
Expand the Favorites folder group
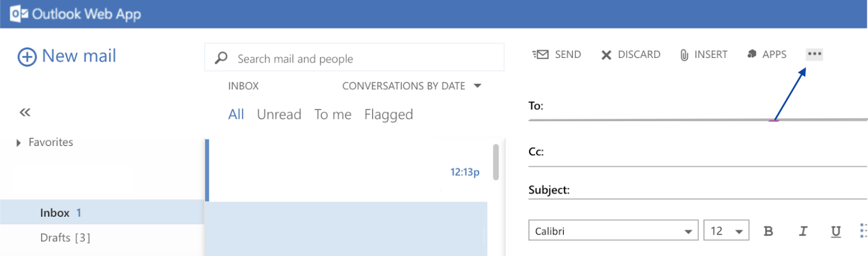pos(19,142)
